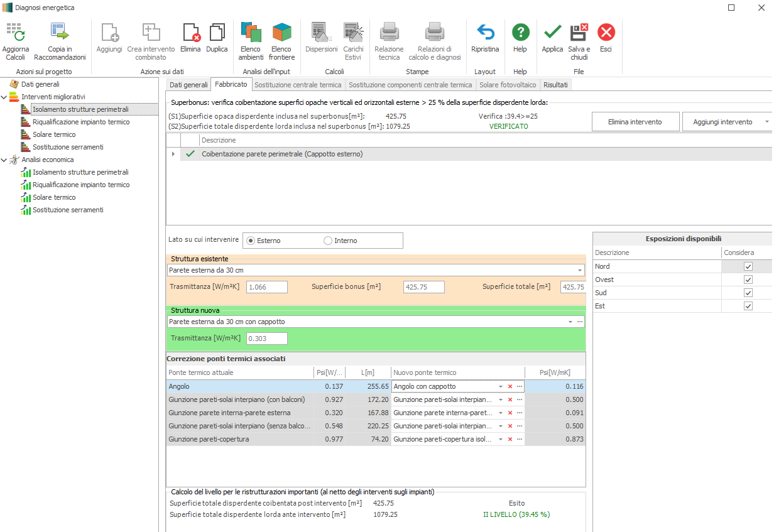This screenshot has height=532, width=774.
Task: Click the Aggiungi intervento button
Action: point(722,122)
